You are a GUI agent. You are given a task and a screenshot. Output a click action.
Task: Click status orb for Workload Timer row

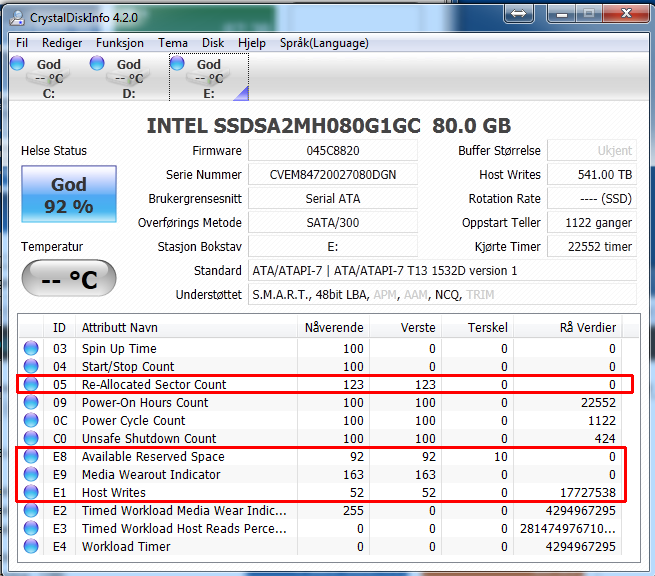point(33,547)
